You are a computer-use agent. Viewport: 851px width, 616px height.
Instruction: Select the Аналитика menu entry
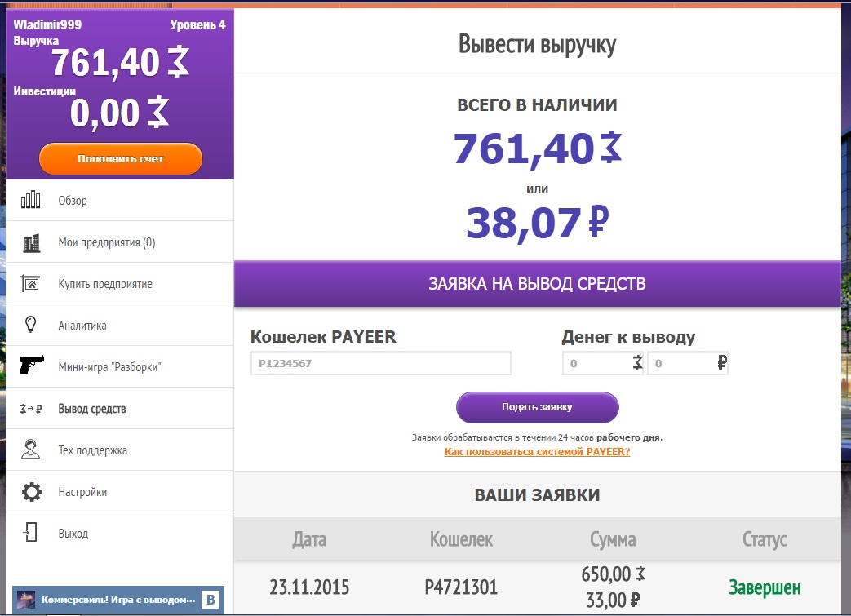coord(82,326)
